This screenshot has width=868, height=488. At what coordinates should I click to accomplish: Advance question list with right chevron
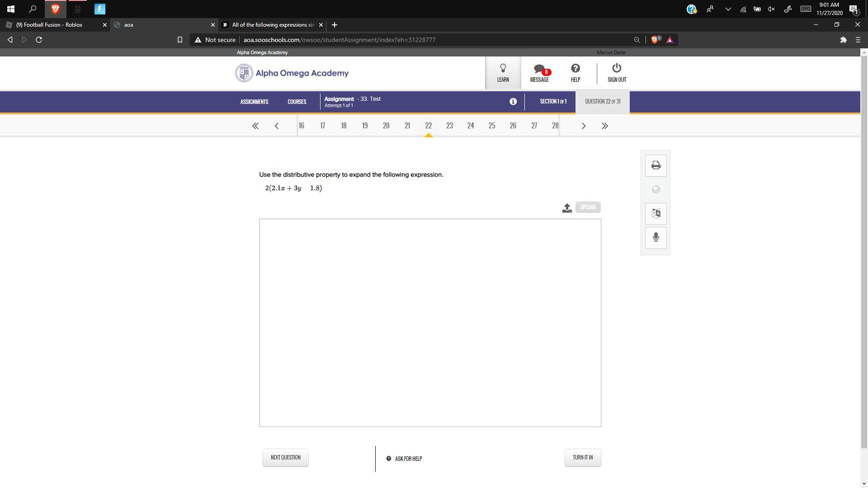[x=583, y=126]
